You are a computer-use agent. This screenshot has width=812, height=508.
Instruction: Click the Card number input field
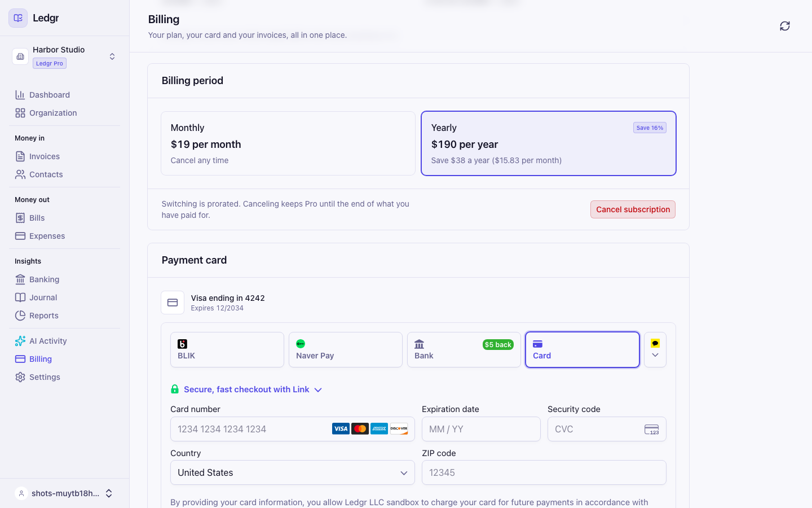click(x=293, y=429)
